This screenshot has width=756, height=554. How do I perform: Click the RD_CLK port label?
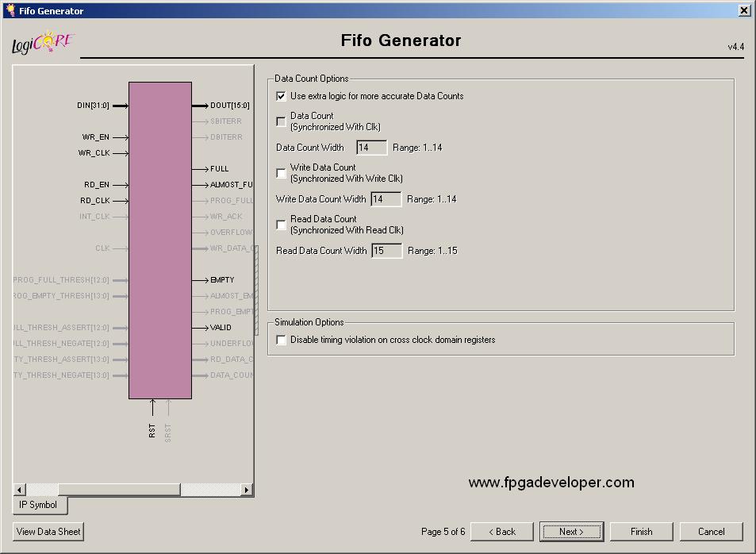(x=95, y=201)
